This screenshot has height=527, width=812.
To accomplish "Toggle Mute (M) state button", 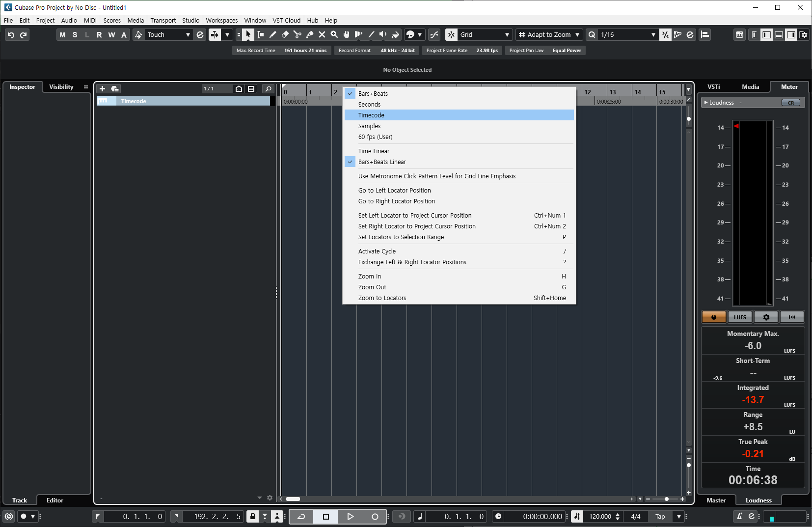I will [x=62, y=35].
